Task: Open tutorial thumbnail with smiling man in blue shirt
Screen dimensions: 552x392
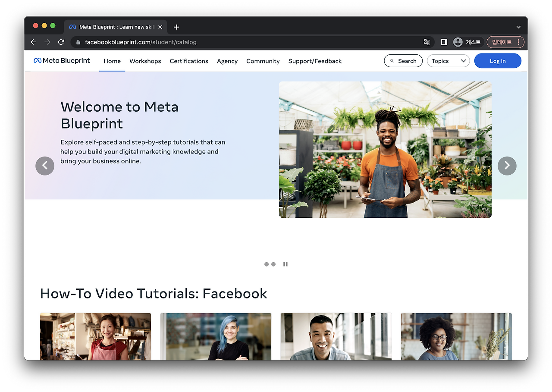Action: (336, 336)
